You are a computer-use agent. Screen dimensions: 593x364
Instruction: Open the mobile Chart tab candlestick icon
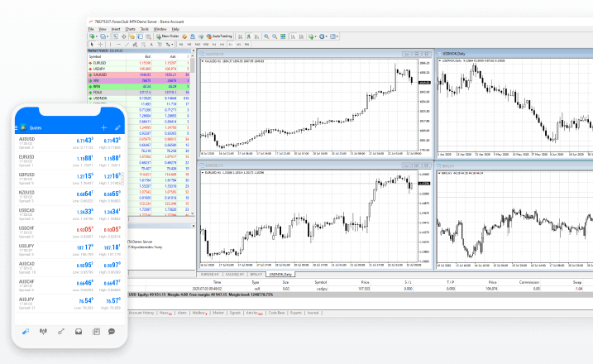[43, 332]
